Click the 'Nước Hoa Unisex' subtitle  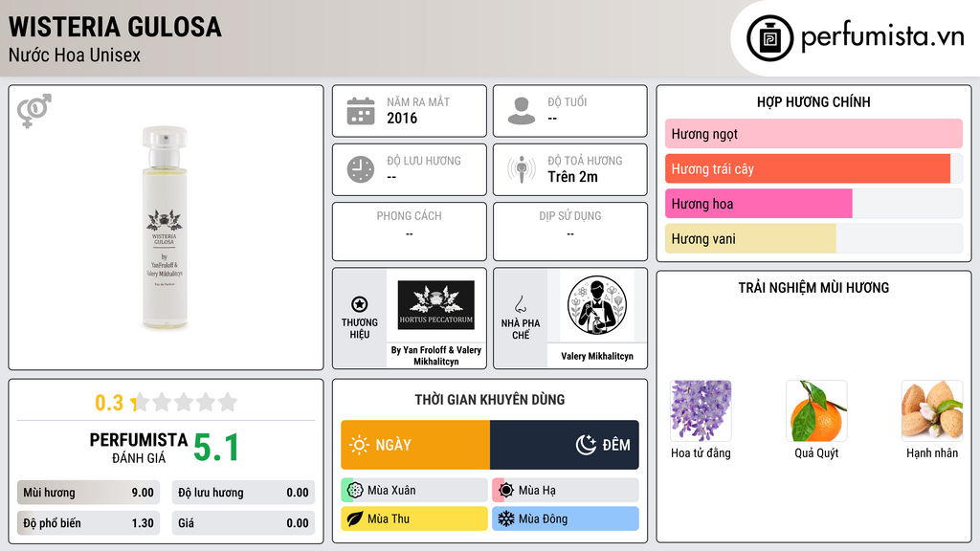75,55
